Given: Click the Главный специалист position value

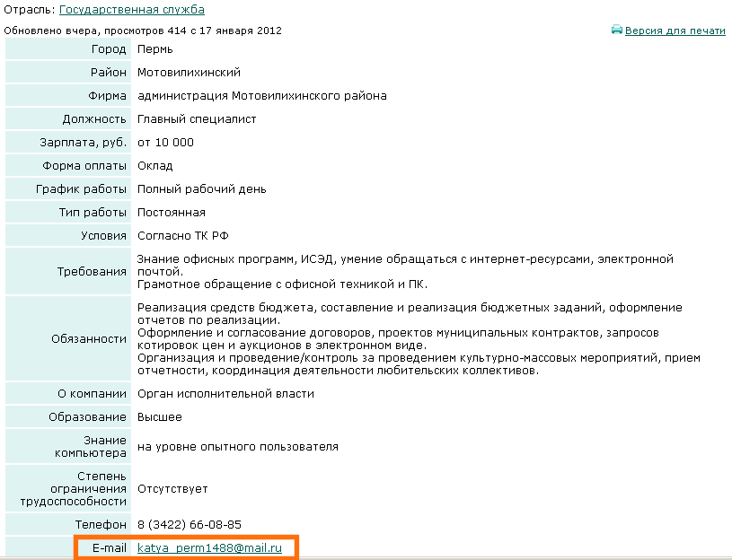Looking at the screenshot, I should coord(197,119).
